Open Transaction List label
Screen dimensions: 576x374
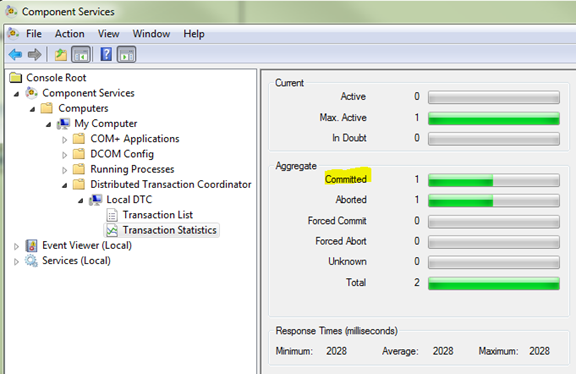click(x=158, y=215)
